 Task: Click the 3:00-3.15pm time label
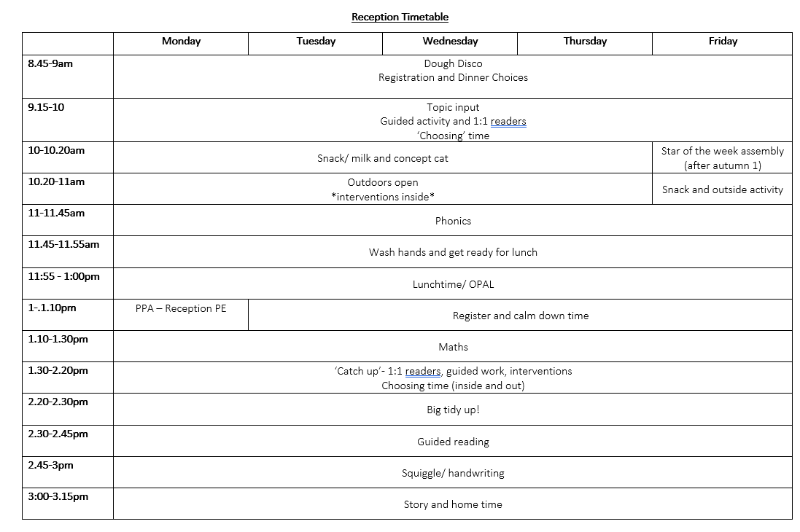[58, 496]
